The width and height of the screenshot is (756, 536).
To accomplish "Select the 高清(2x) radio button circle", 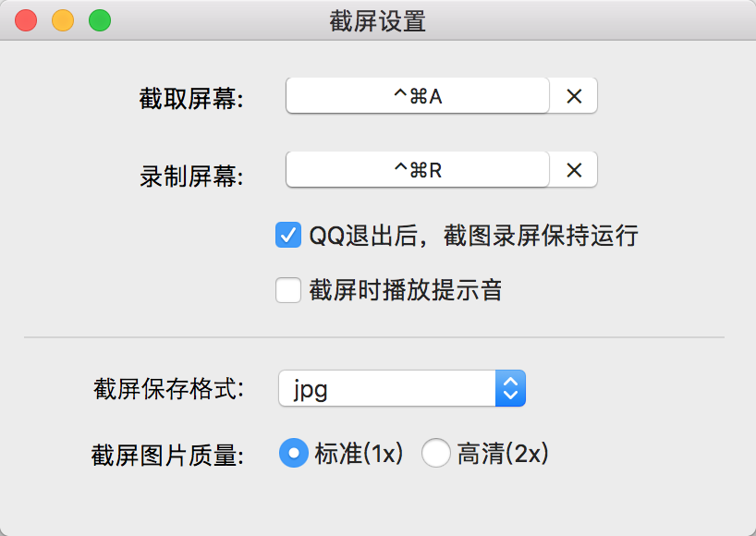I will click(x=436, y=453).
